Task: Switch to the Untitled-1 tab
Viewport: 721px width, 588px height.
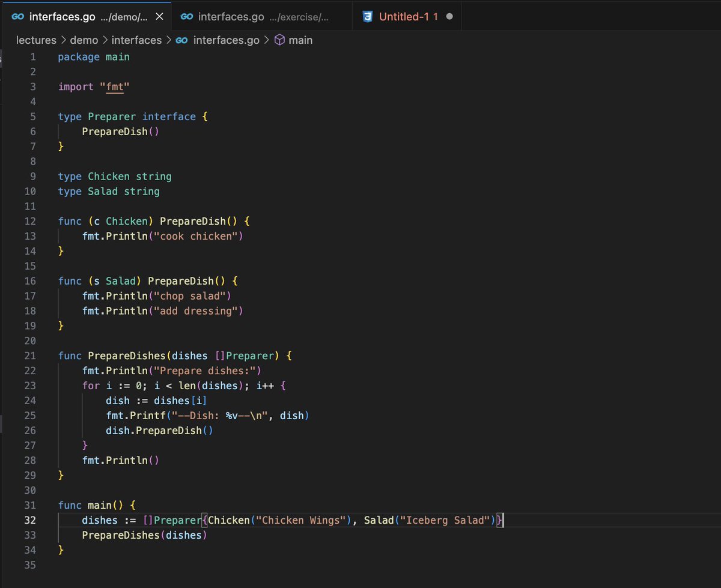Action: point(408,17)
